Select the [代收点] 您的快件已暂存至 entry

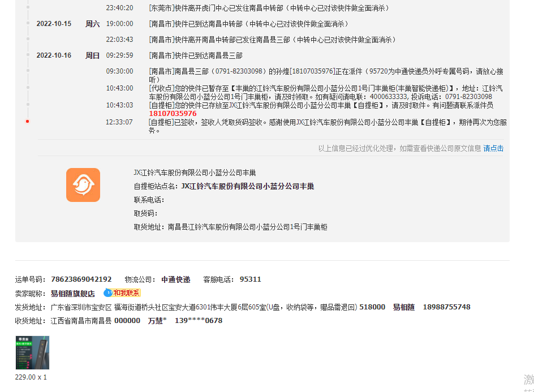(326, 92)
